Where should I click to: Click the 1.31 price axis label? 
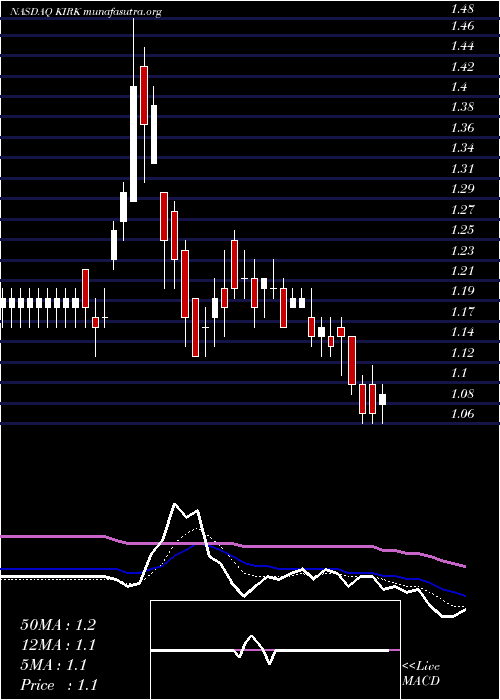(x=462, y=168)
